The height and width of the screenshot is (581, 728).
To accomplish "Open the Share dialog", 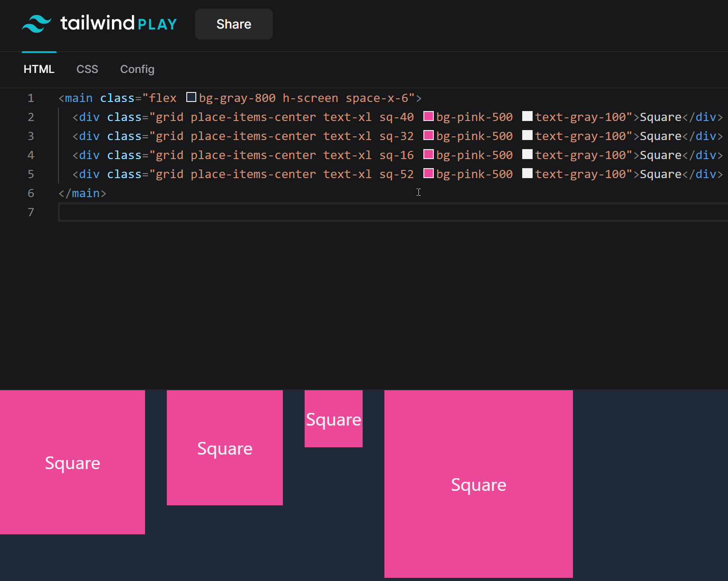I will 233,24.
